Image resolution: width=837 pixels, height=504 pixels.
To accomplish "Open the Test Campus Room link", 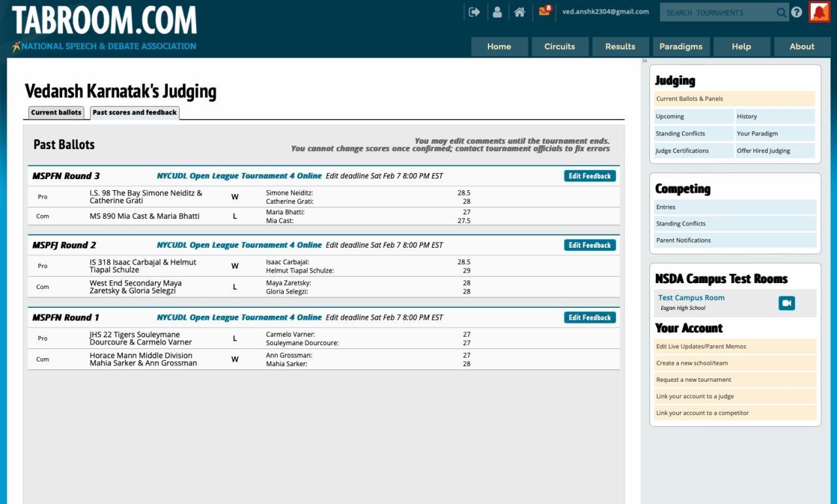I will [691, 298].
